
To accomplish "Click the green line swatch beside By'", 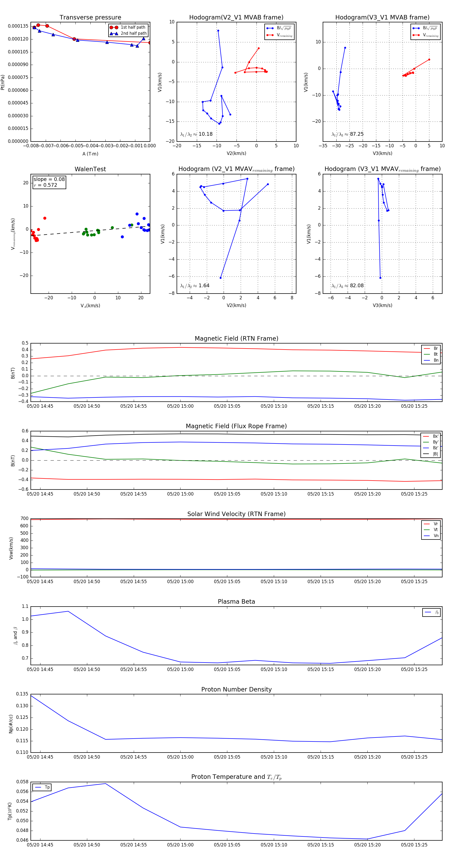I will pos(426,442).
